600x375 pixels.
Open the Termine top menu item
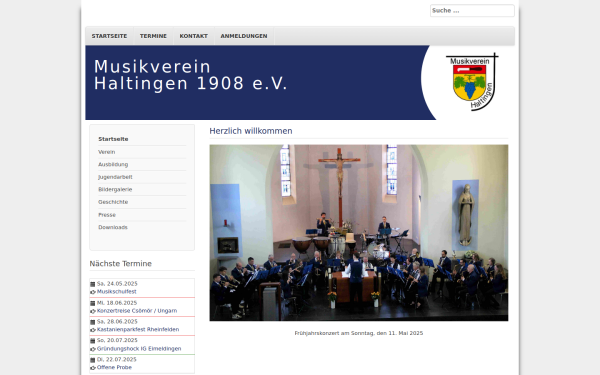(153, 36)
